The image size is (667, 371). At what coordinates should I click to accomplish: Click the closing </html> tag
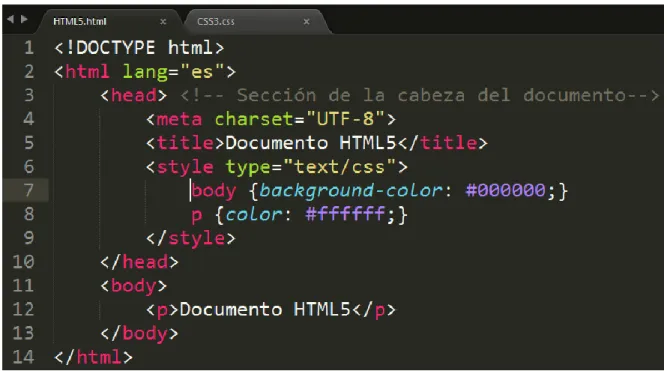[94, 357]
